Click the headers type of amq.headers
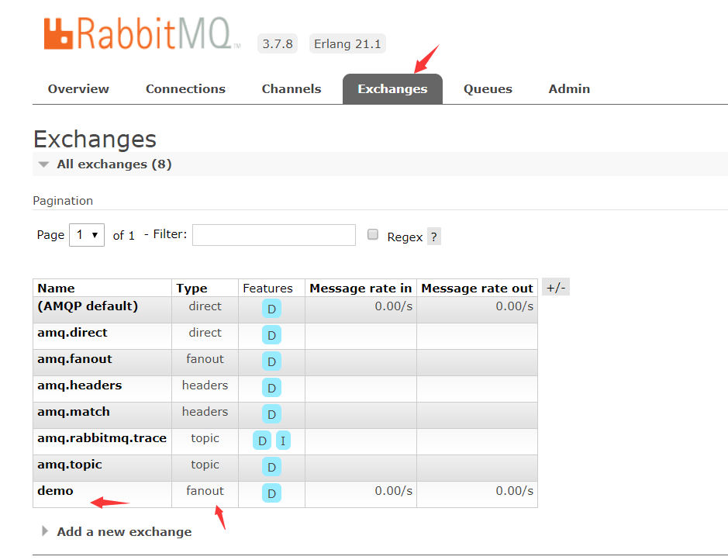Image resolution: width=728 pixels, height=560 pixels. 205,385
